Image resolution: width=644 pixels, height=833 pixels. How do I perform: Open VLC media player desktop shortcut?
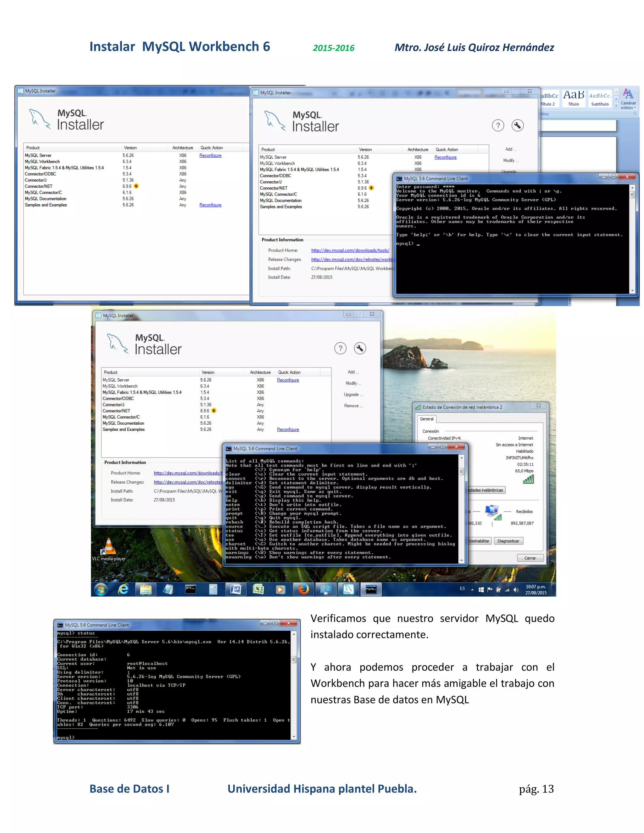(109, 549)
